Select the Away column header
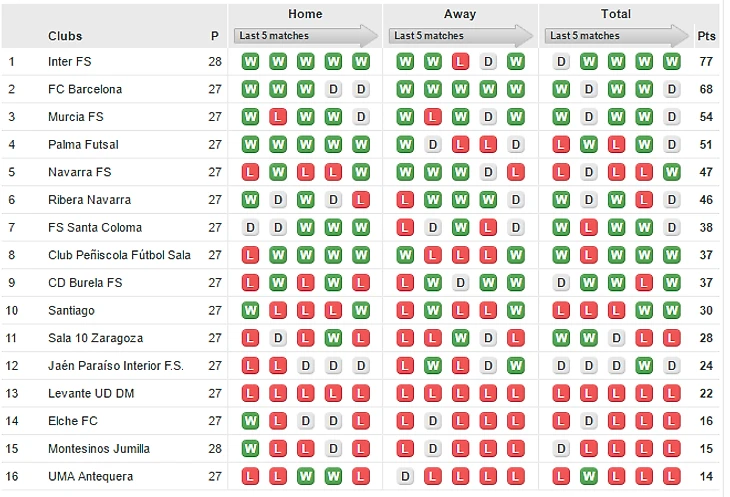Image resolution: width=730 pixels, height=497 pixels. click(460, 14)
